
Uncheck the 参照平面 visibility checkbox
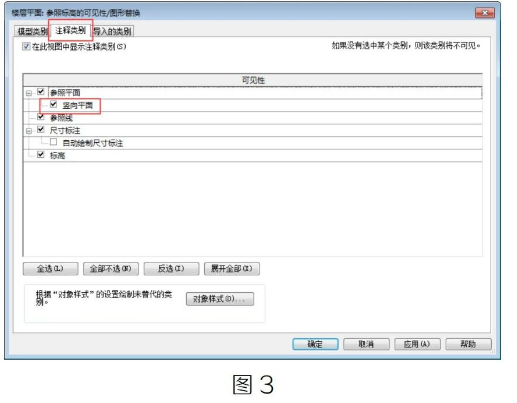pos(41,91)
